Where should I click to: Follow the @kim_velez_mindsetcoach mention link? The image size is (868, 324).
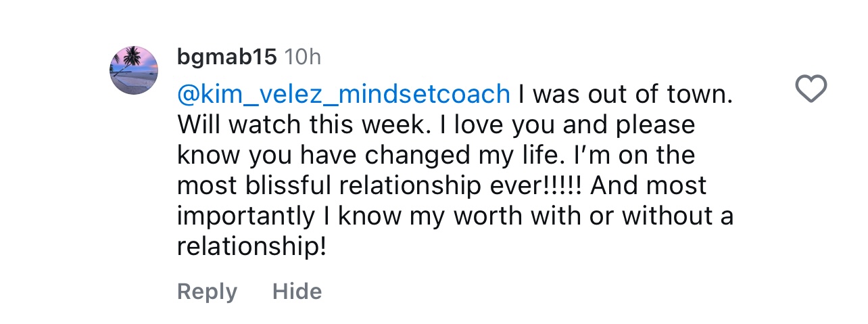[343, 94]
